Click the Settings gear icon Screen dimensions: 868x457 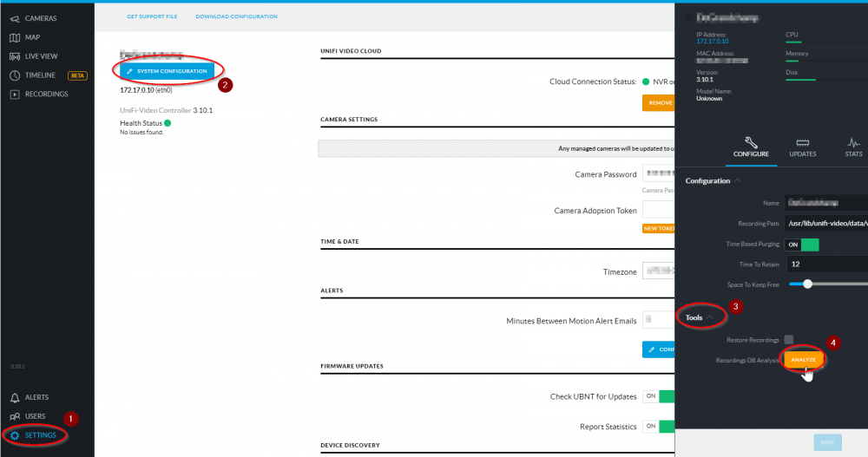point(15,435)
